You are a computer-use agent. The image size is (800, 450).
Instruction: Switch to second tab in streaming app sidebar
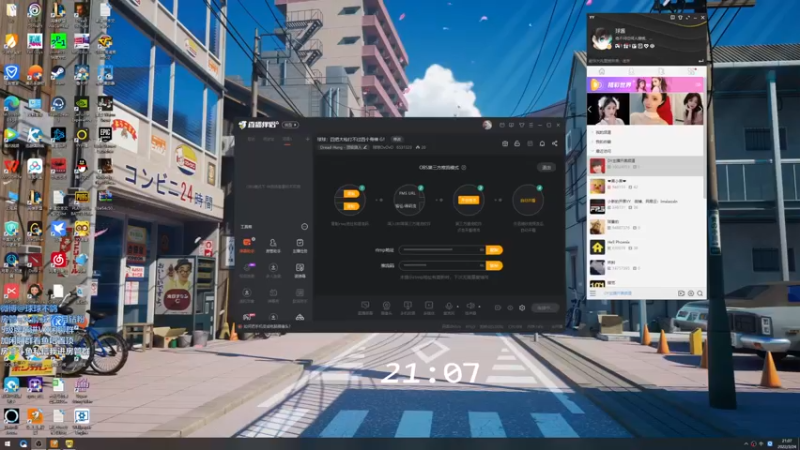pos(269,139)
